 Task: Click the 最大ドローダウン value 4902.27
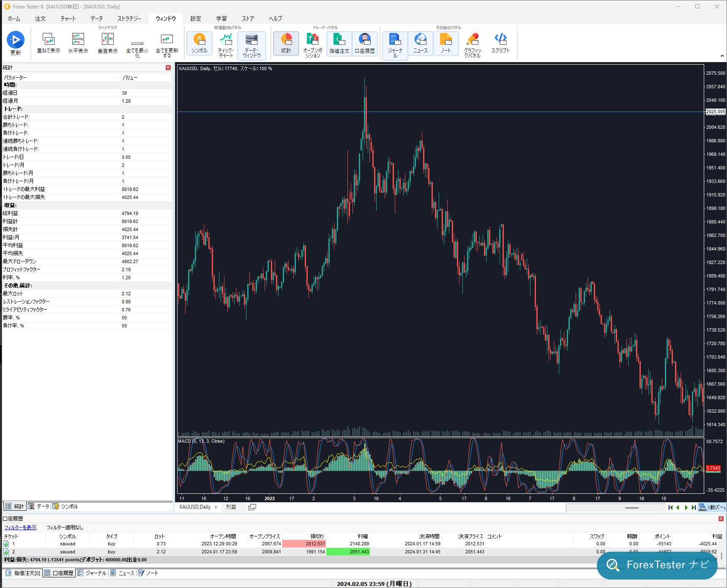tap(130, 261)
